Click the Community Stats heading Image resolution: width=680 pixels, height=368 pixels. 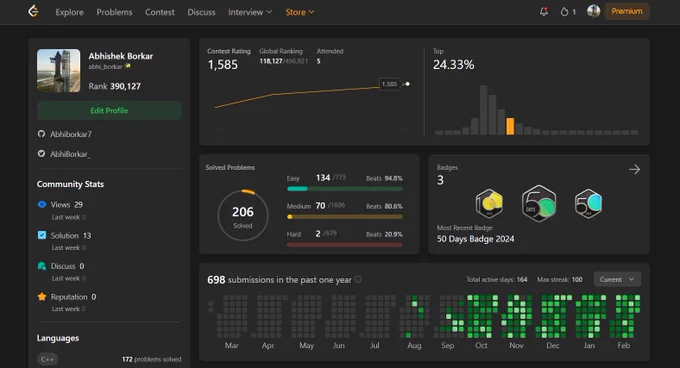(x=70, y=184)
